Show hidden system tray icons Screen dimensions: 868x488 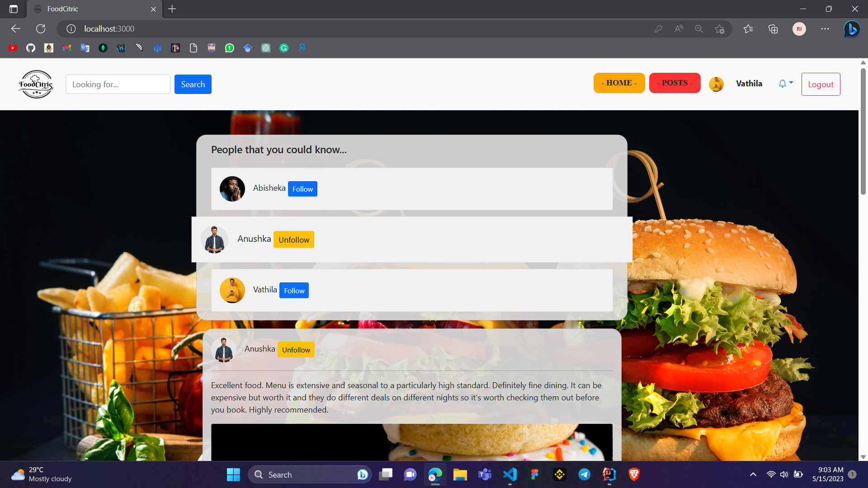(753, 474)
